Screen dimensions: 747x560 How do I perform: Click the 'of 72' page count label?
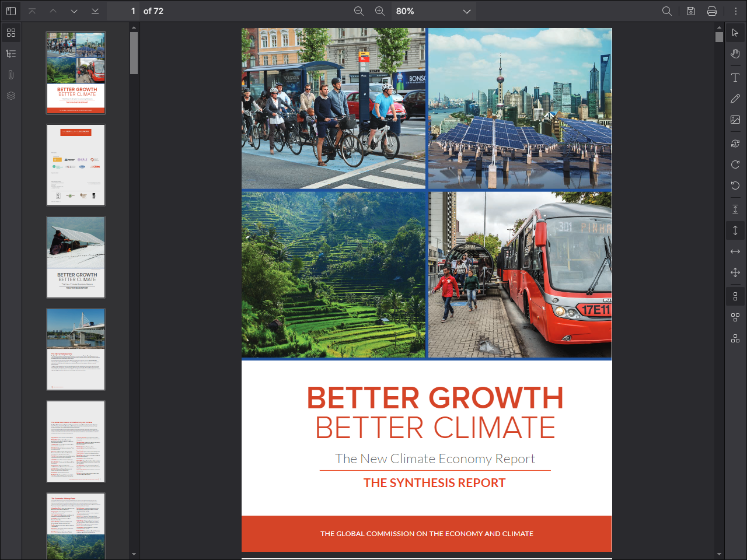coord(153,11)
